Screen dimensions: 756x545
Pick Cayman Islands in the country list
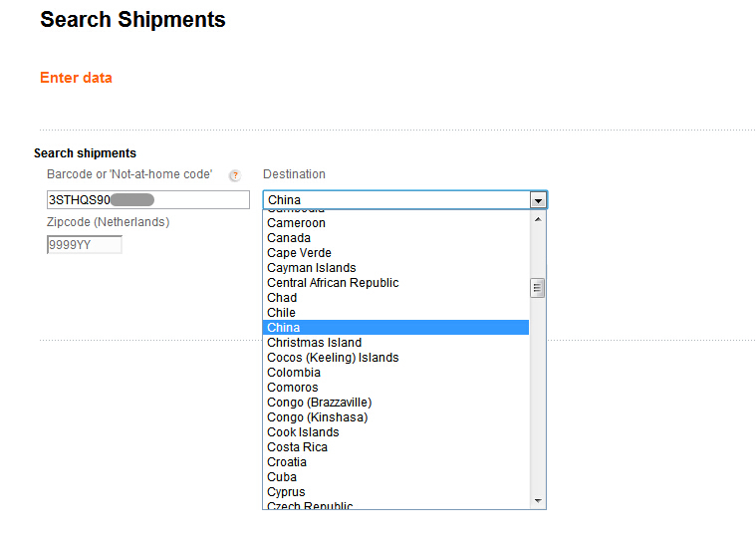coord(395,268)
